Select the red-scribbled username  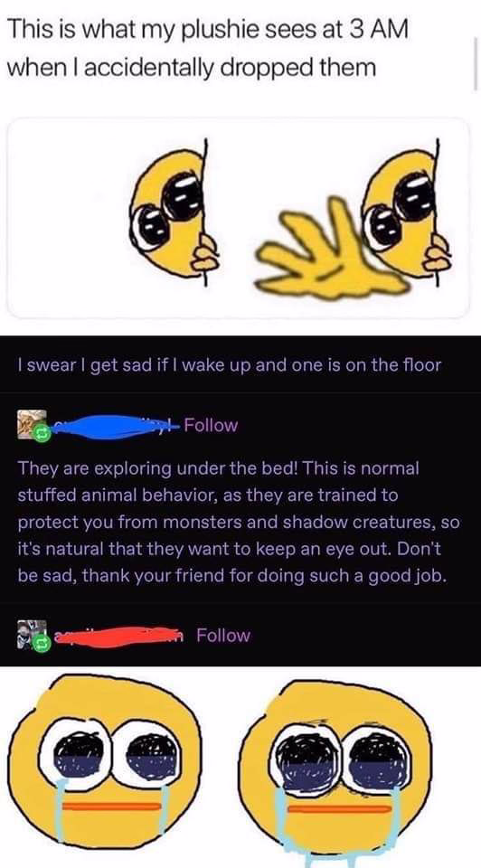point(120,636)
